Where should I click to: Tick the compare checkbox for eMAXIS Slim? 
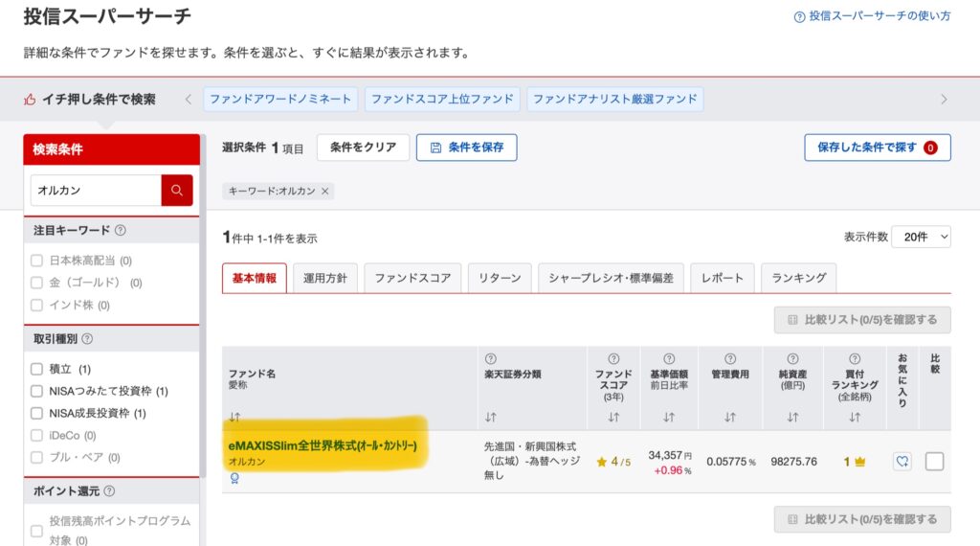pos(934,461)
